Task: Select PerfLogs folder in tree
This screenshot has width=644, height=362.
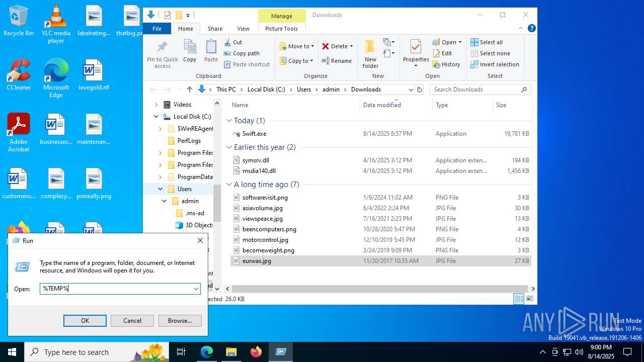Action: [189, 141]
